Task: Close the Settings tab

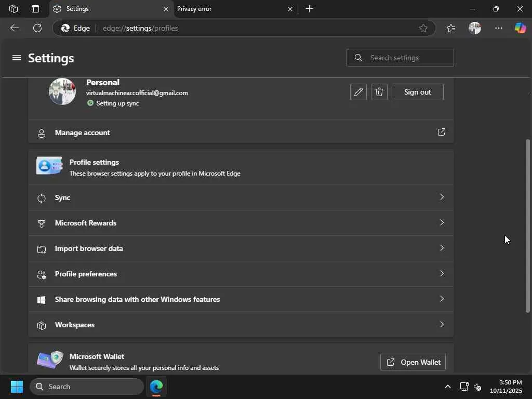Action: pyautogui.click(x=166, y=9)
